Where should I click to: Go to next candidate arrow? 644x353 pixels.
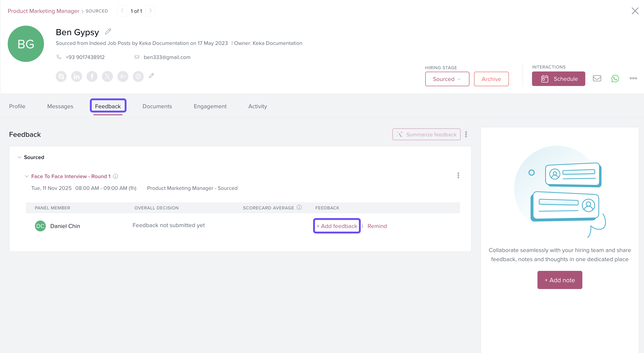point(150,11)
